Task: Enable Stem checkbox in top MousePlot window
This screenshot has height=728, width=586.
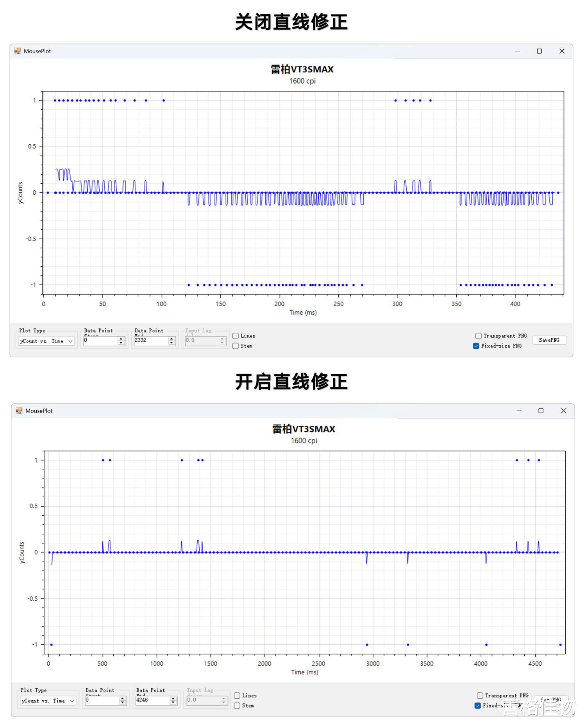Action: pos(236,346)
